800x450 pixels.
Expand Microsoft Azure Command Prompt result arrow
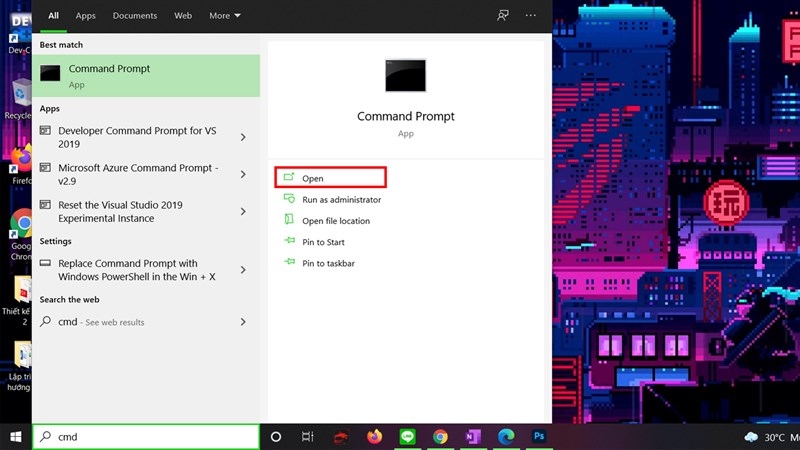click(x=243, y=175)
